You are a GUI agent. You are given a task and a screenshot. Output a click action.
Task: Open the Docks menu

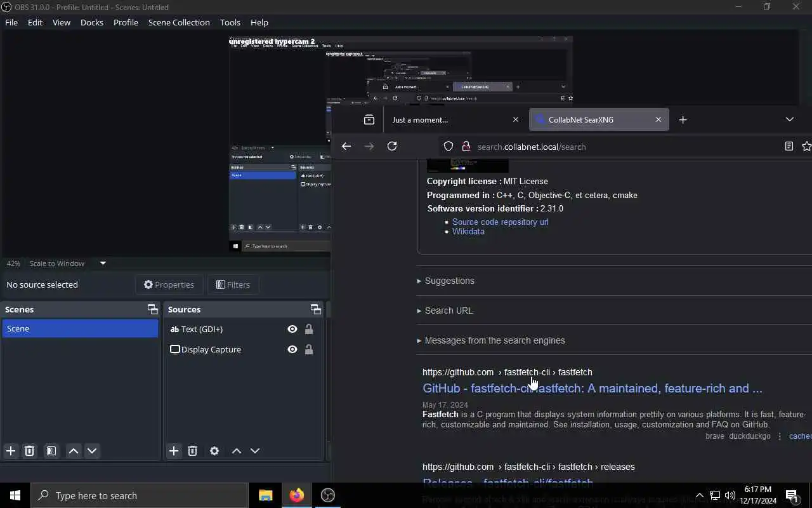click(x=92, y=22)
